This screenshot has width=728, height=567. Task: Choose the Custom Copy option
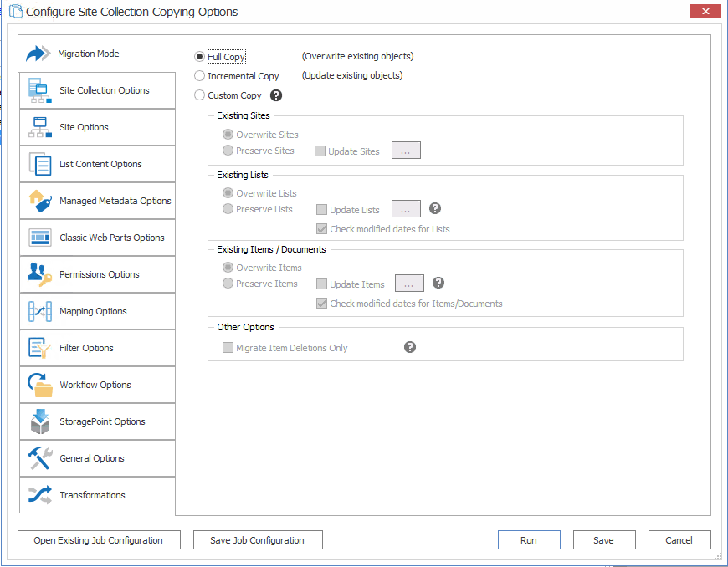(199, 95)
